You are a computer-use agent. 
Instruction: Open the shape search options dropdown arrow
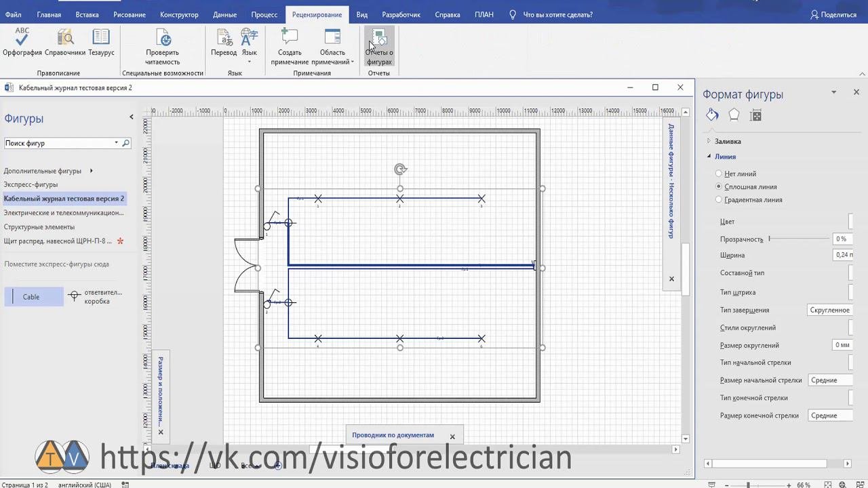point(116,143)
